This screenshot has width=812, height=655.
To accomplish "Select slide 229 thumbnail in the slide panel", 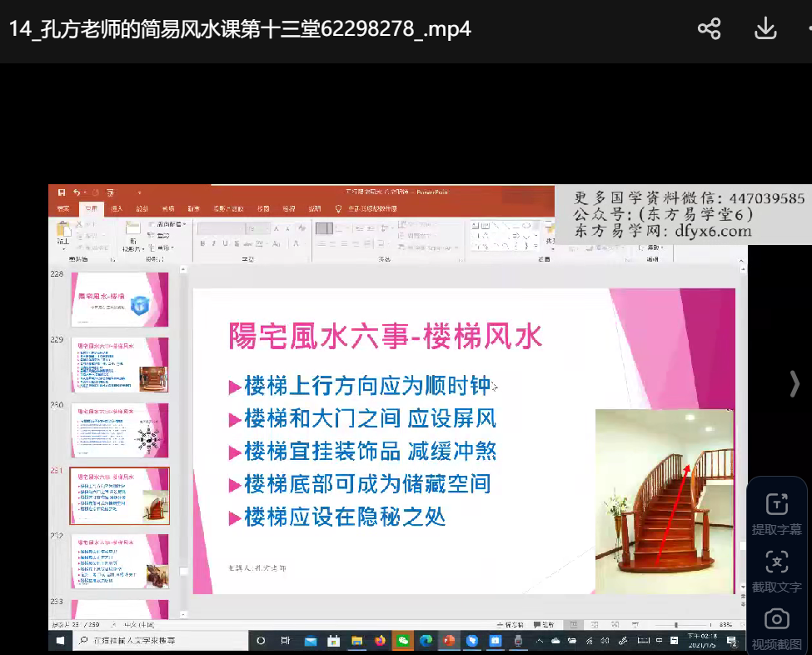I will click(121, 365).
